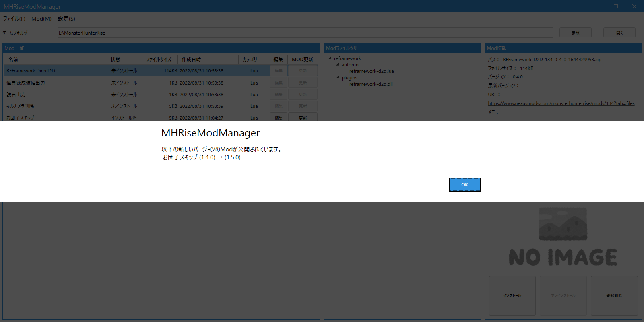Click the 未インストール status of 護石出力

[124, 94]
